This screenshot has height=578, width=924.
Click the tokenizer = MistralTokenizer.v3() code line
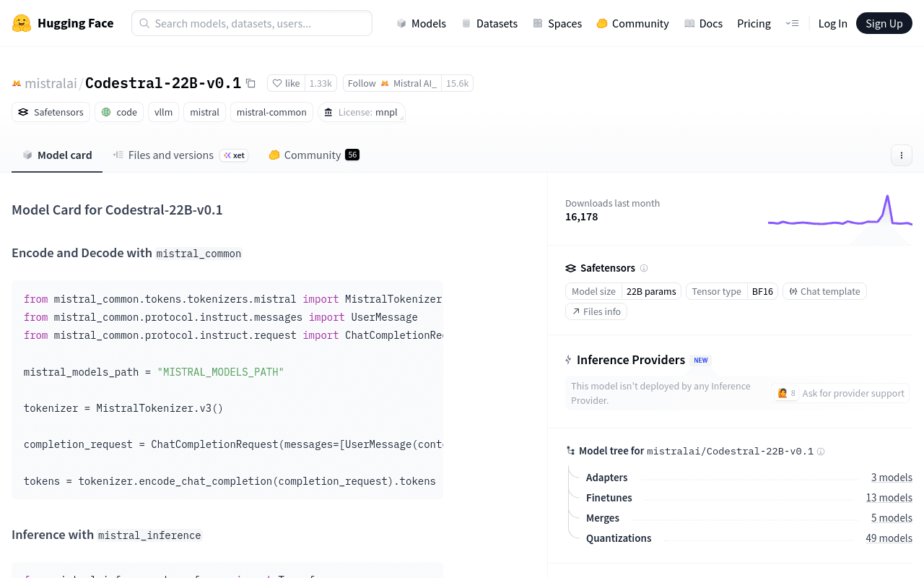pos(123,408)
